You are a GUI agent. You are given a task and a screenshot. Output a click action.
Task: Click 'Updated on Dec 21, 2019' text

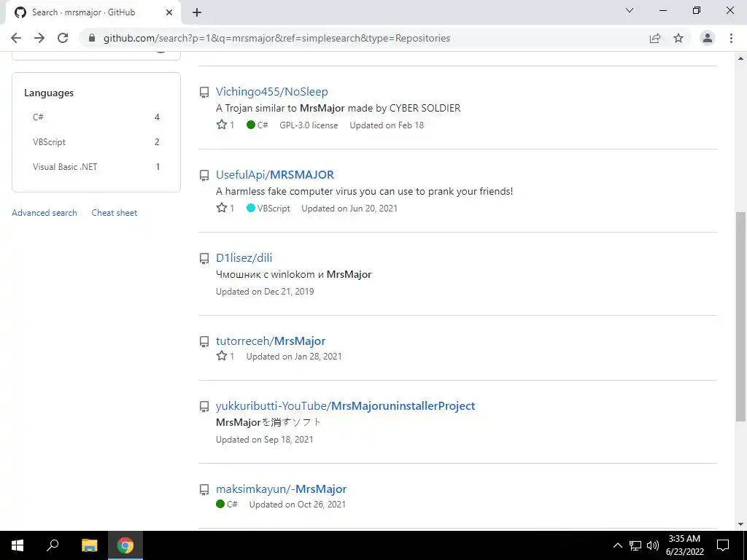(265, 292)
